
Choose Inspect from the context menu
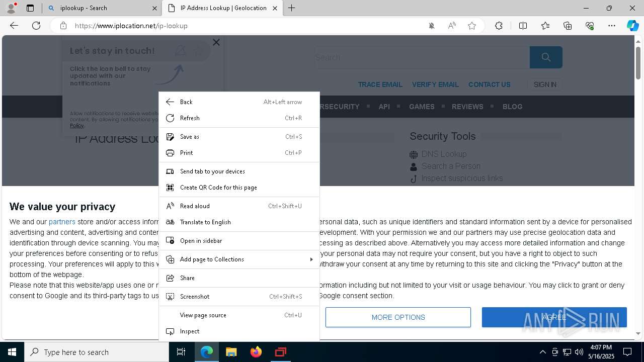click(x=239, y=331)
